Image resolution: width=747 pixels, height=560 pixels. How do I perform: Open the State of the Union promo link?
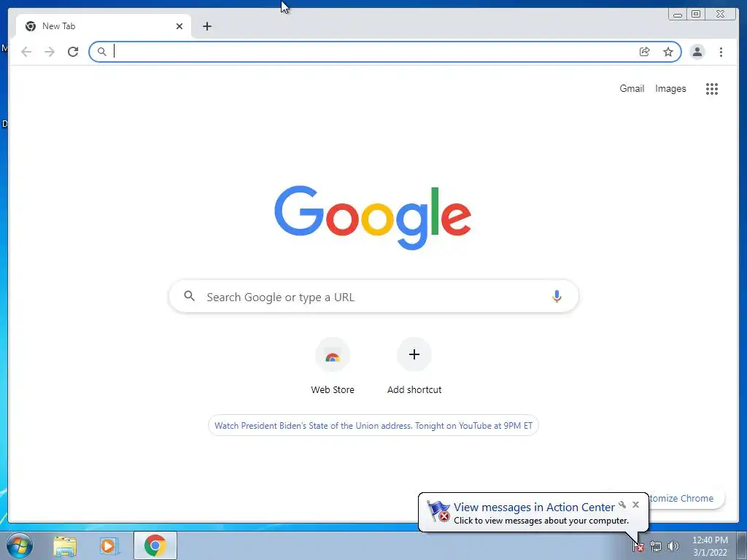[x=373, y=426]
